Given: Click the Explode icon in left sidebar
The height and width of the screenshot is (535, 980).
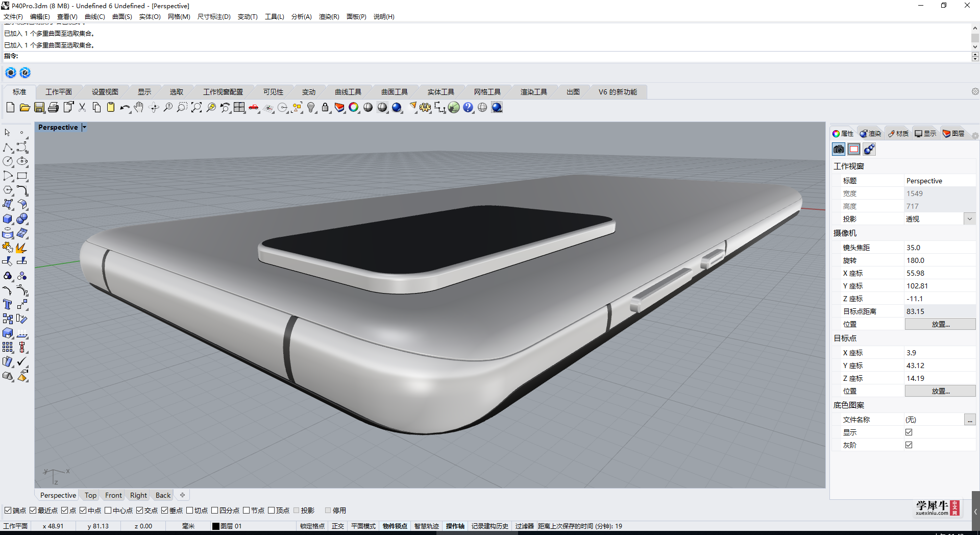Looking at the screenshot, I should pyautogui.click(x=21, y=248).
